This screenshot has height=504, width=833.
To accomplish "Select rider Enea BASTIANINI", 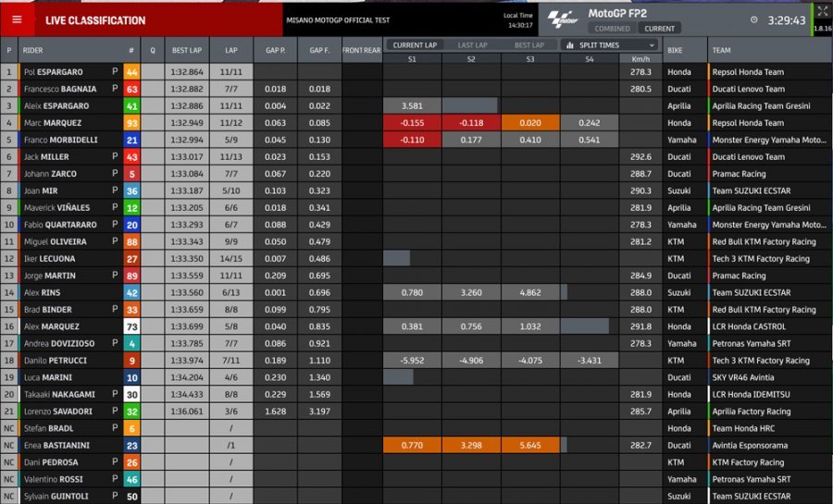I will point(56,446).
